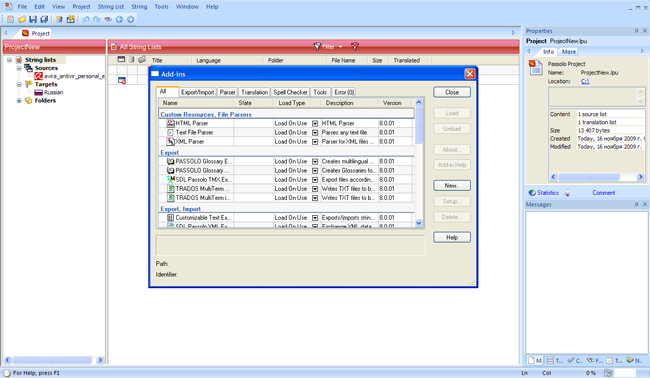Click the Save toolbar icon
650x378 pixels.
(33, 19)
